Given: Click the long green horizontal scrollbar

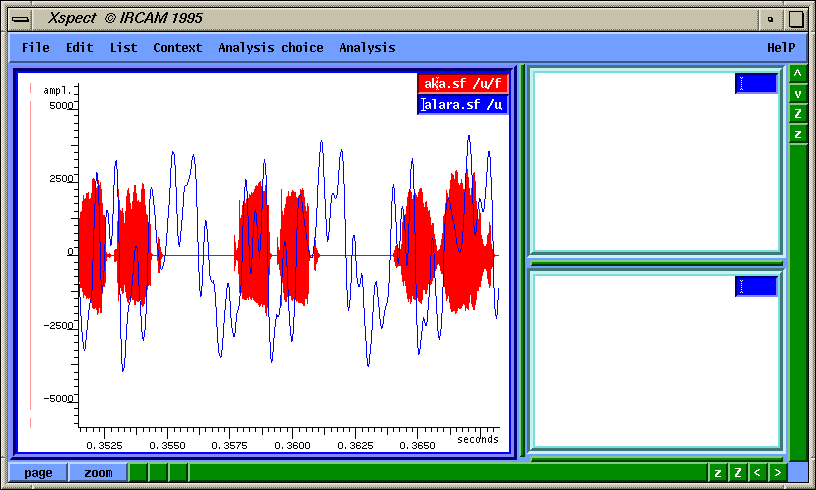Looking at the screenshot, I should click(x=448, y=473).
